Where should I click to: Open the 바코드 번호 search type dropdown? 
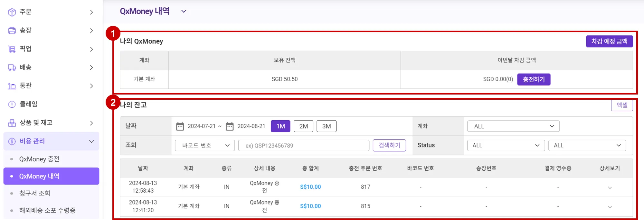tap(205, 145)
